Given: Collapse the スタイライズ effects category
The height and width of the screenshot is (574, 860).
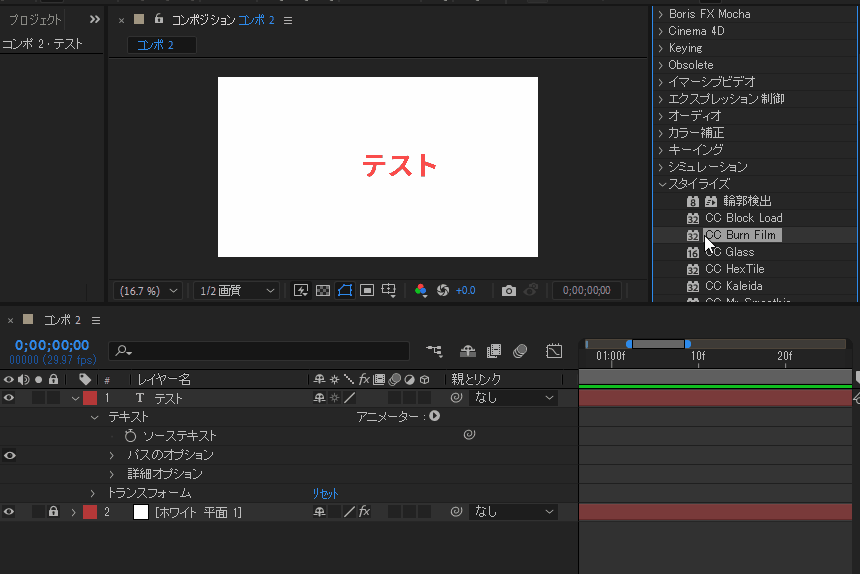Looking at the screenshot, I should tap(662, 184).
